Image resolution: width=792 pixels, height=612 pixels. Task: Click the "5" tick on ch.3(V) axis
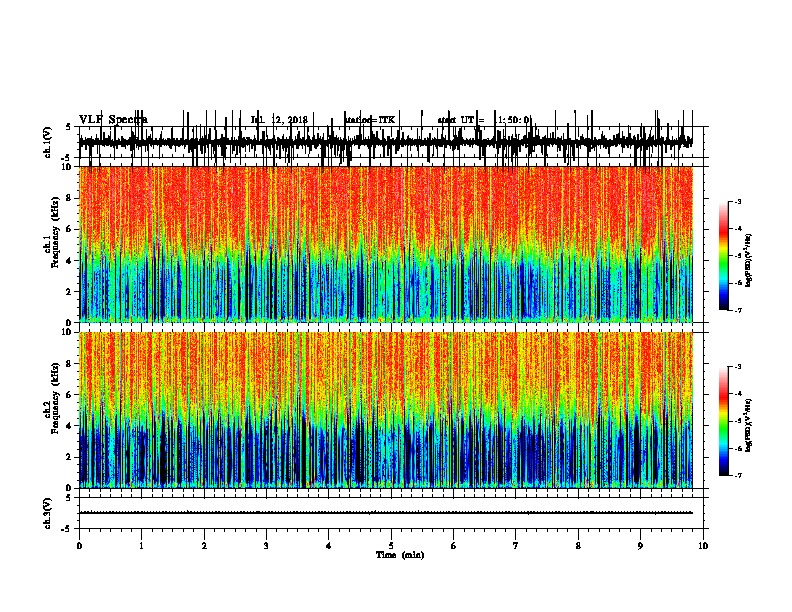tap(68, 497)
